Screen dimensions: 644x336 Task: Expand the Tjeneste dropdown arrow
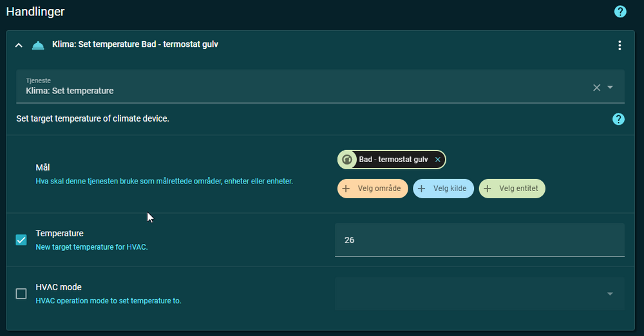coord(610,88)
